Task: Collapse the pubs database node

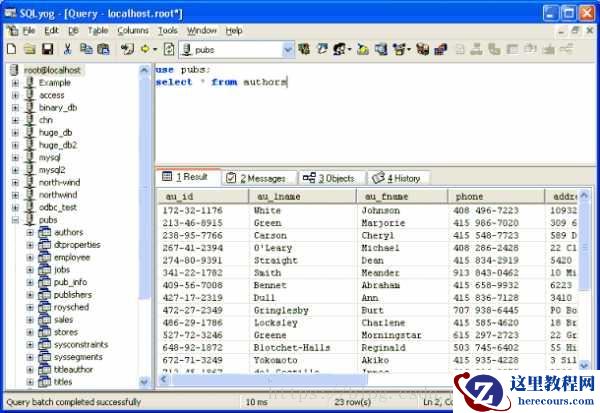Action: pyautogui.click(x=15, y=219)
